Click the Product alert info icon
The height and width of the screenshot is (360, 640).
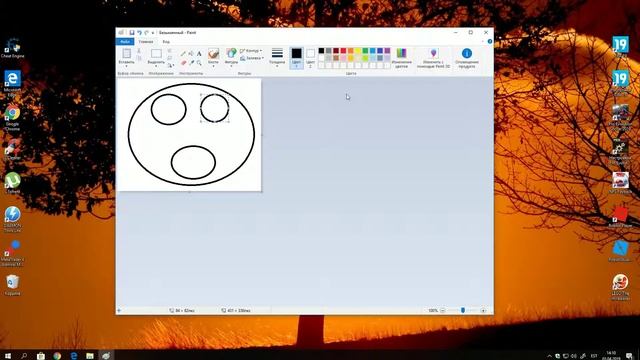[x=467, y=53]
